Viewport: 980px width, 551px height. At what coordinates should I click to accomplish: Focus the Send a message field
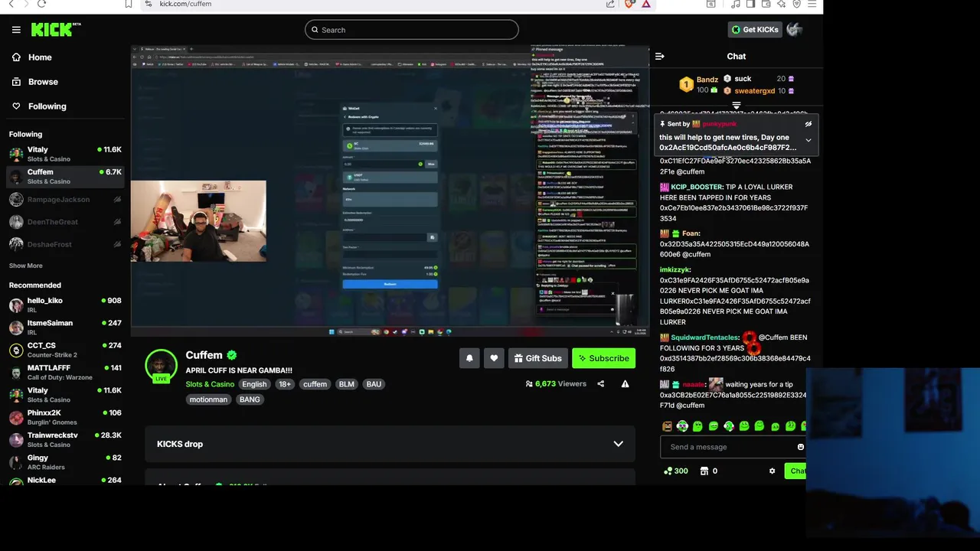[733, 447]
